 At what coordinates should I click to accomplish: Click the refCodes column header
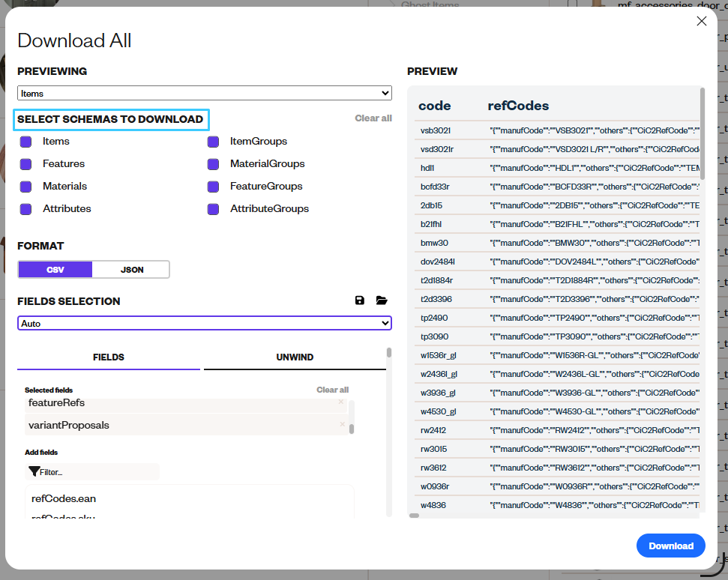pyautogui.click(x=518, y=106)
